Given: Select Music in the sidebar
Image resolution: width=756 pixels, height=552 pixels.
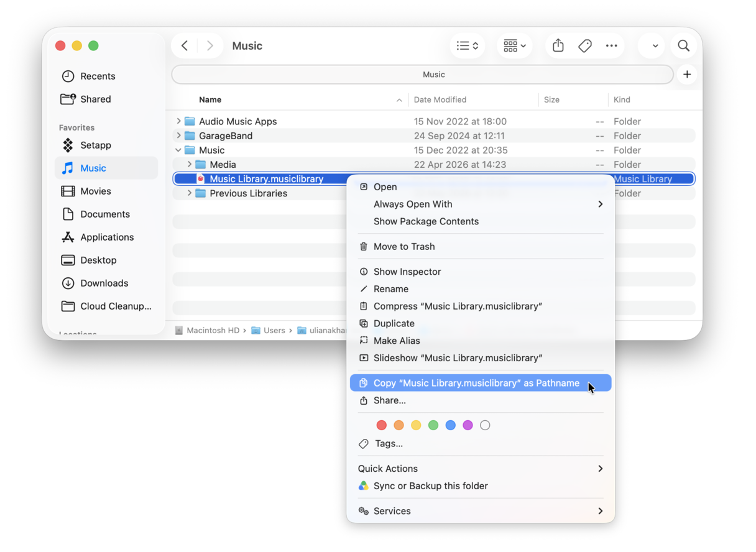Looking at the screenshot, I should (x=106, y=168).
